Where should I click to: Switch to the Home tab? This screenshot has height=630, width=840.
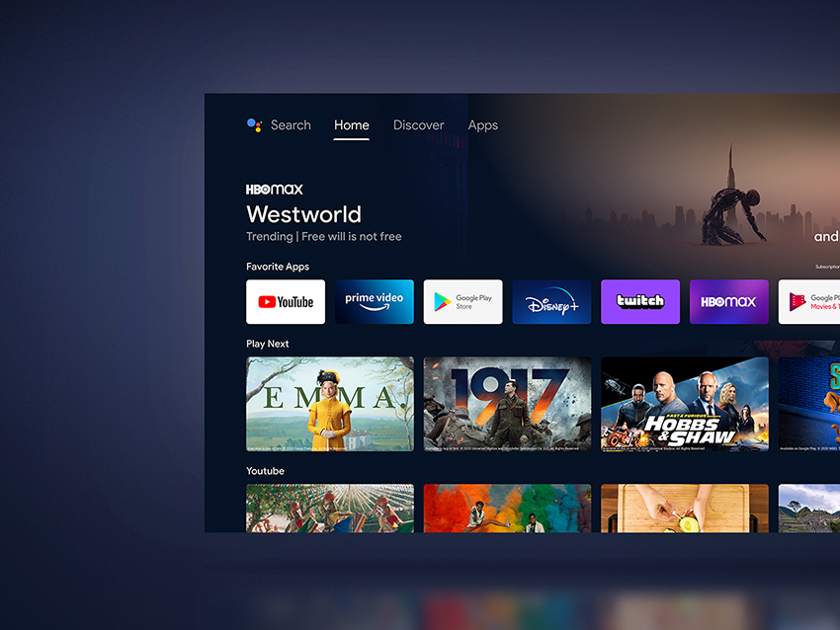point(351,125)
